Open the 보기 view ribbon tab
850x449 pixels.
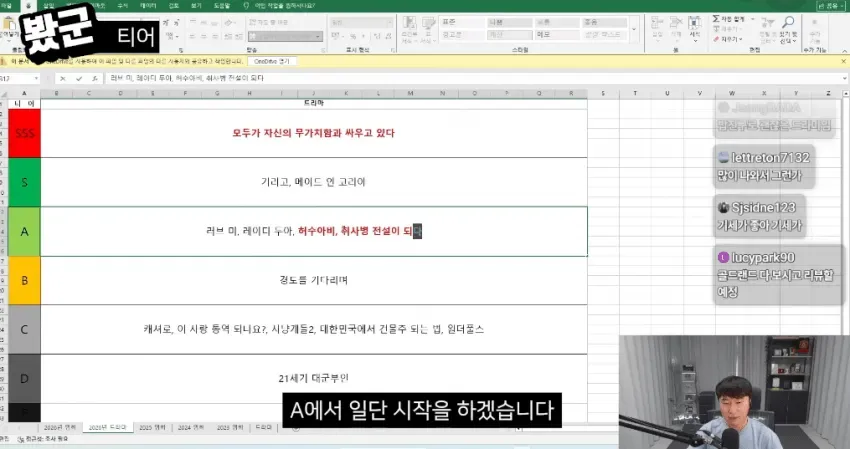(196, 6)
